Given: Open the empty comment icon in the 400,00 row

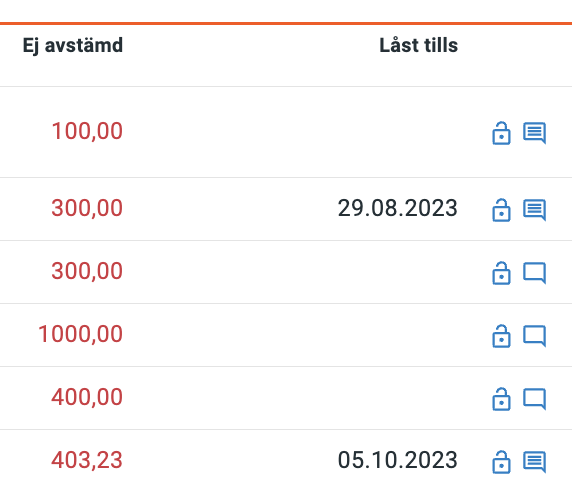Looking at the screenshot, I should point(534,399).
